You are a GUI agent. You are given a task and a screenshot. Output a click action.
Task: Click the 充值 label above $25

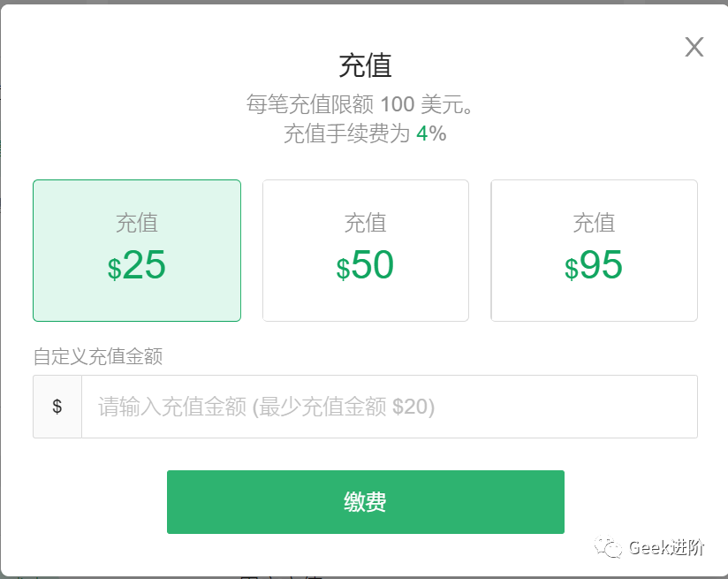(137, 223)
